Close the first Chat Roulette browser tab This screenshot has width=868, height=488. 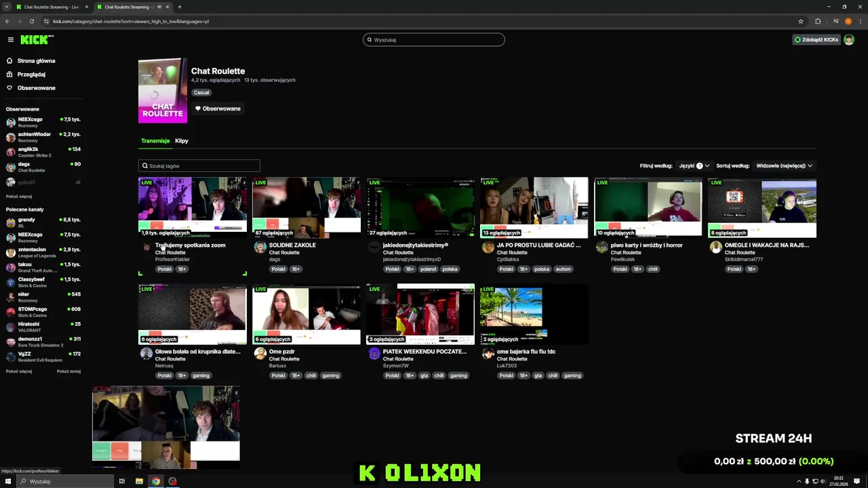pos(86,7)
